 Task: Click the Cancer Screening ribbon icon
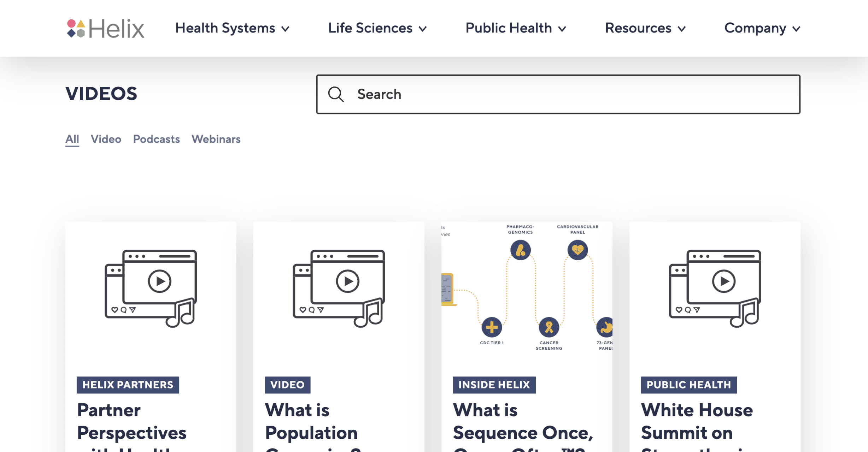coord(549,327)
